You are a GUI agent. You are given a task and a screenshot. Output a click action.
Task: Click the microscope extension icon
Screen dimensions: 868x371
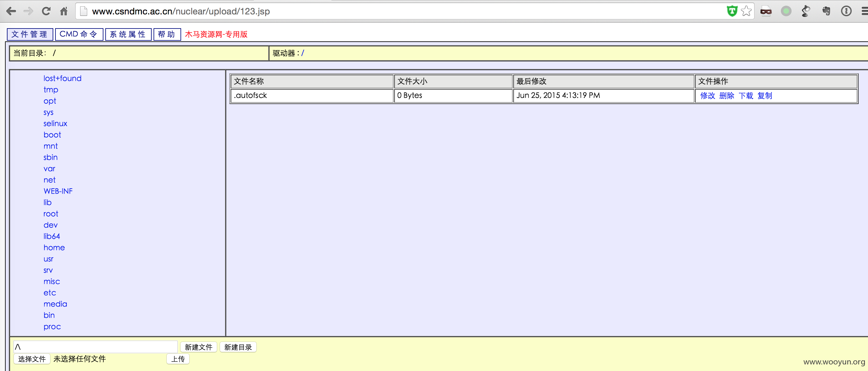point(806,12)
